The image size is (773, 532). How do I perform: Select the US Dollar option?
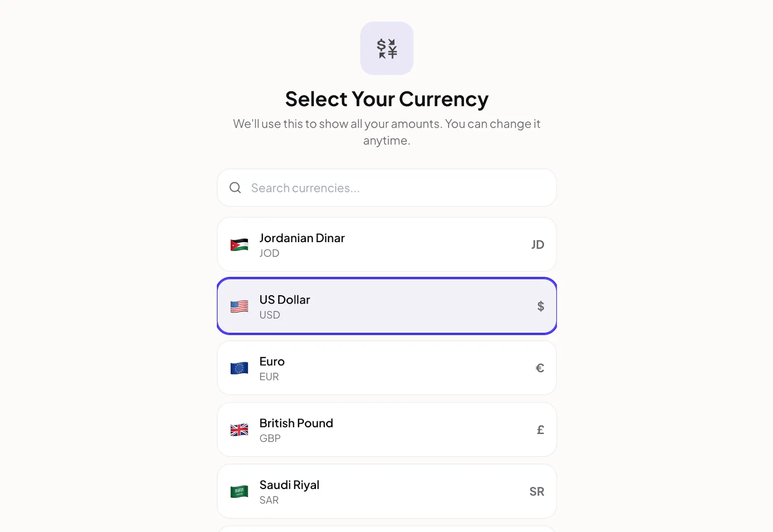click(387, 306)
